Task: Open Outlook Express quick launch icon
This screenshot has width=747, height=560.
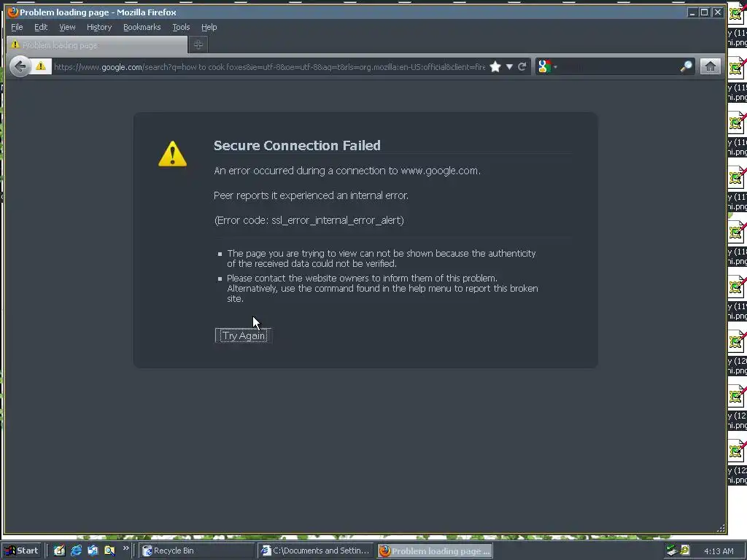Action: click(93, 551)
